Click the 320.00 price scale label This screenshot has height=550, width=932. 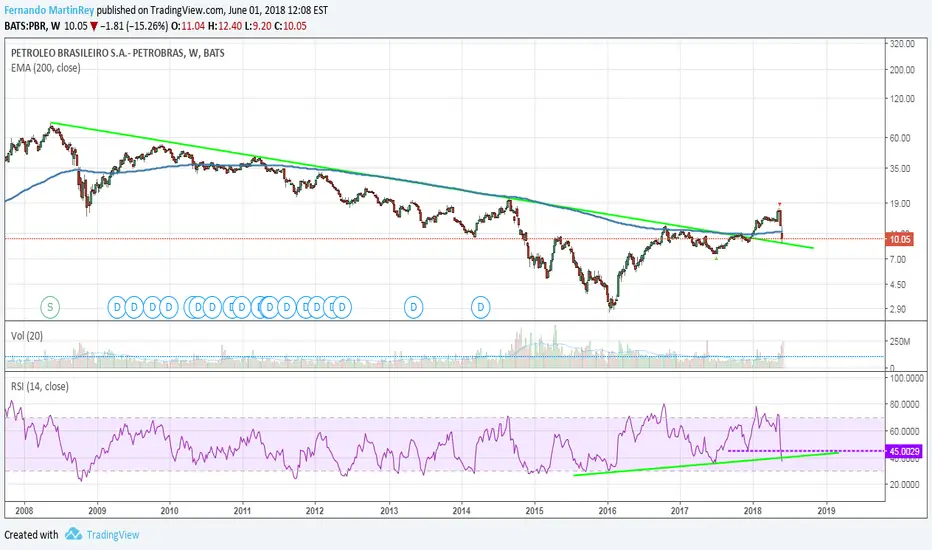(x=902, y=43)
